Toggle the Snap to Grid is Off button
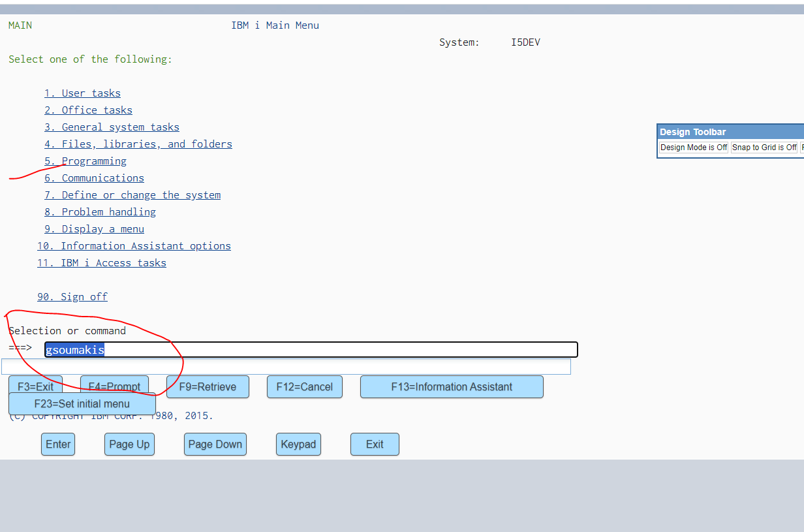Screen dimensions: 804x532 [x=764, y=148]
